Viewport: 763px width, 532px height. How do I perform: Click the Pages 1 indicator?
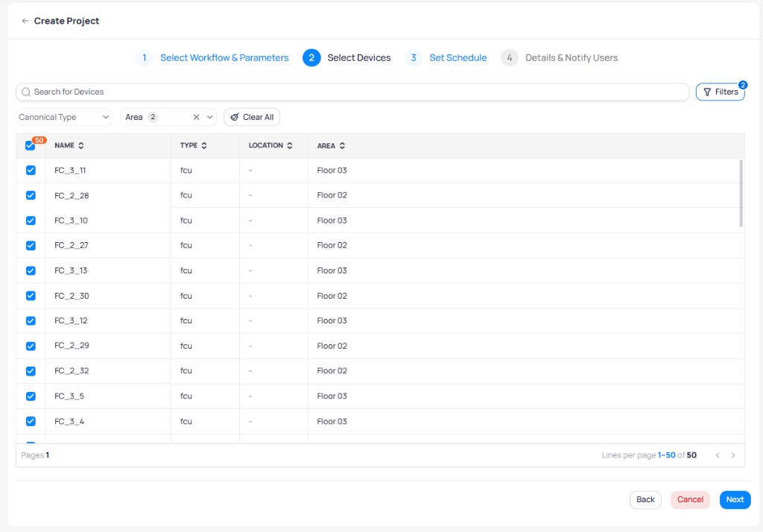click(x=35, y=455)
